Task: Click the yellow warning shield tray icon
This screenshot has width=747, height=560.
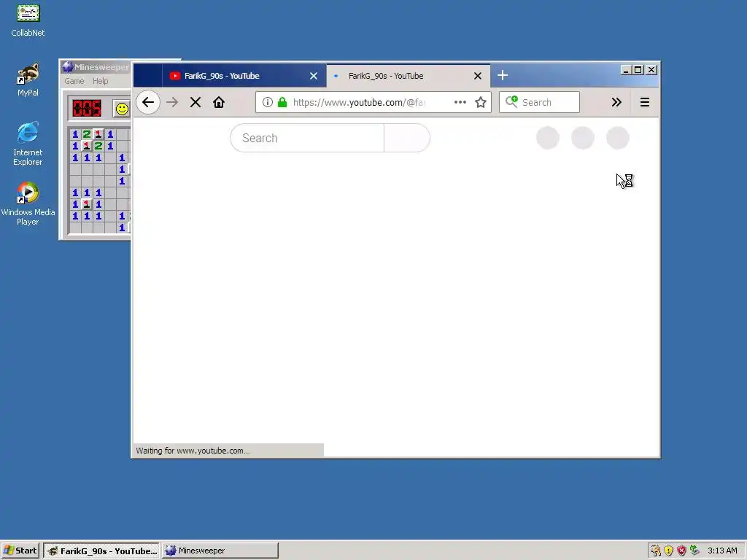Action: pos(669,551)
